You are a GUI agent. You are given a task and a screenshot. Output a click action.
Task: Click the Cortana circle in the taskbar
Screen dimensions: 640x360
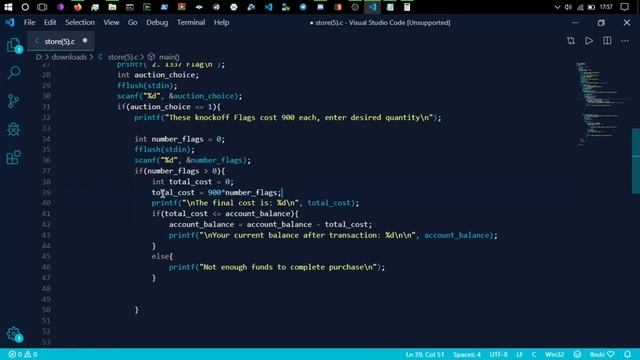point(25,7)
